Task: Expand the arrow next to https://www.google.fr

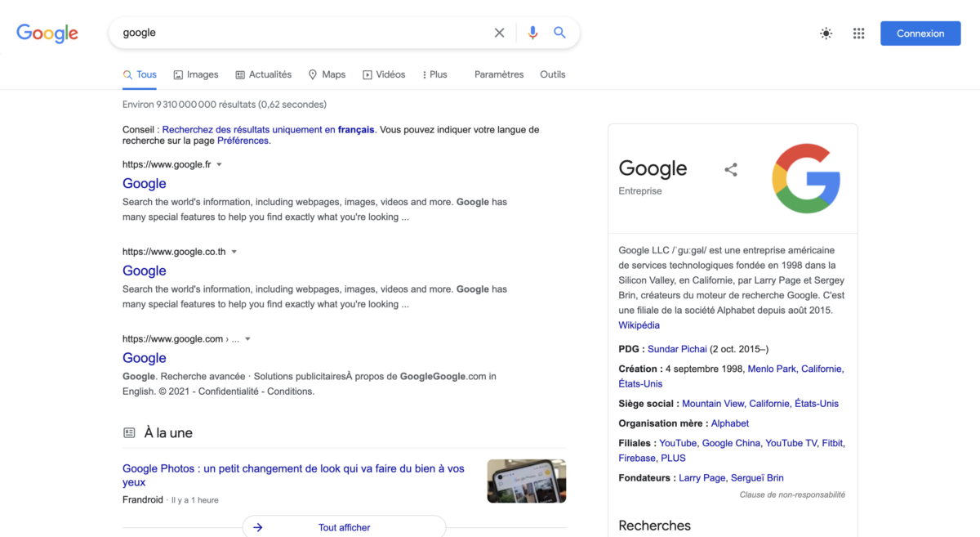Action: [219, 164]
